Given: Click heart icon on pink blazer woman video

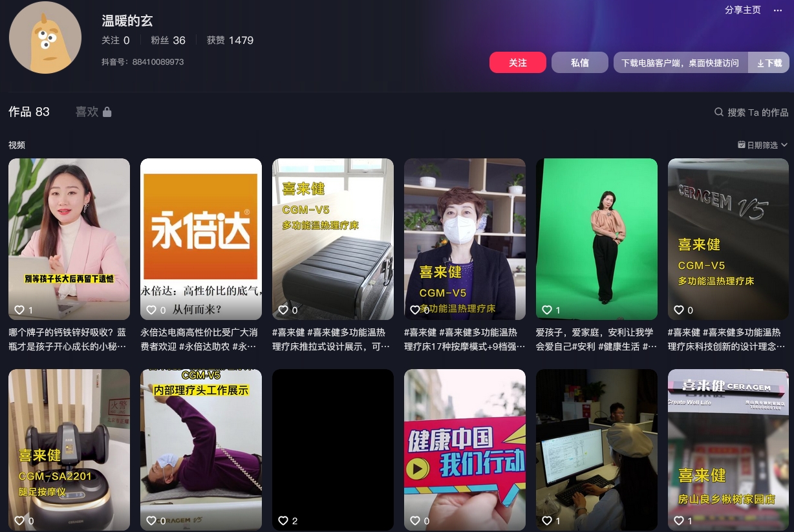Looking at the screenshot, I should [19, 310].
